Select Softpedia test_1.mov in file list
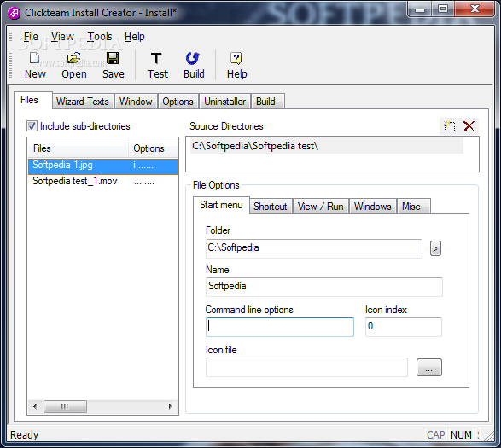This screenshot has height=448, width=501. (x=102, y=182)
